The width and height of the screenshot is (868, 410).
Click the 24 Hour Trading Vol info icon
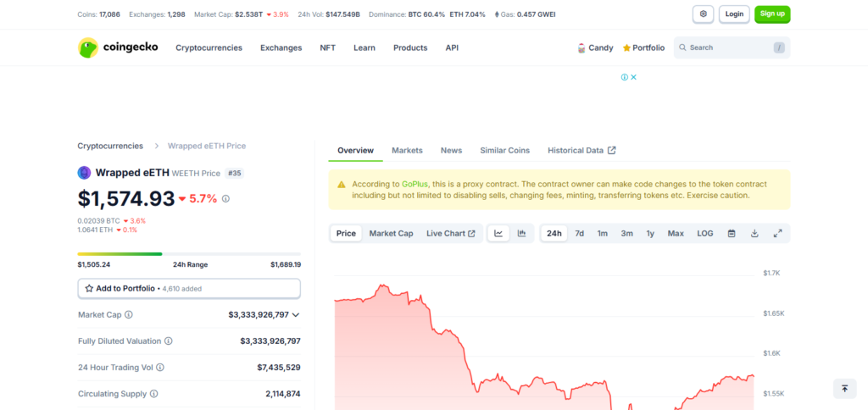[x=160, y=368]
